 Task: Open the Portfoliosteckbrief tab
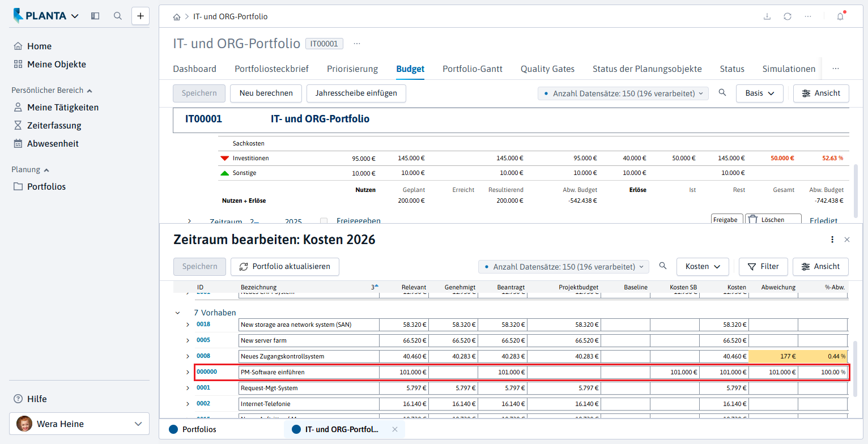pyautogui.click(x=271, y=69)
